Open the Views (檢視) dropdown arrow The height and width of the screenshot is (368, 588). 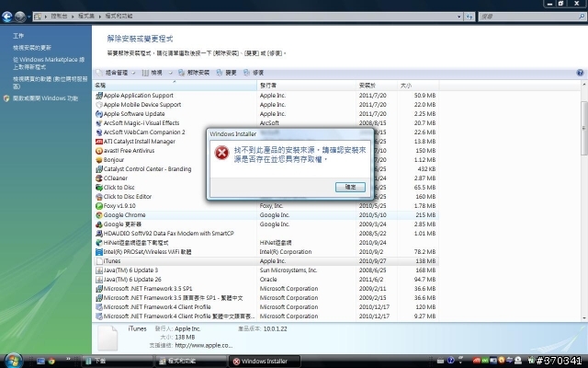(x=170, y=73)
